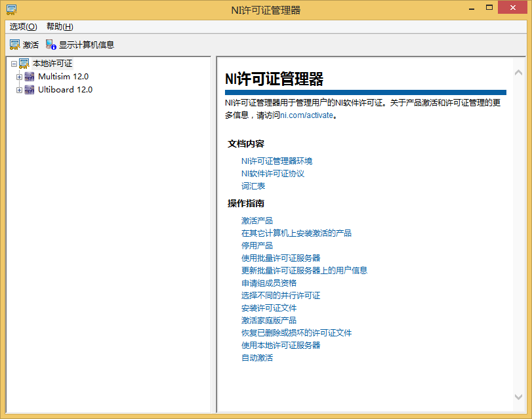Click the help pane scroll up arrow
This screenshot has width=532, height=419.
point(518,72)
